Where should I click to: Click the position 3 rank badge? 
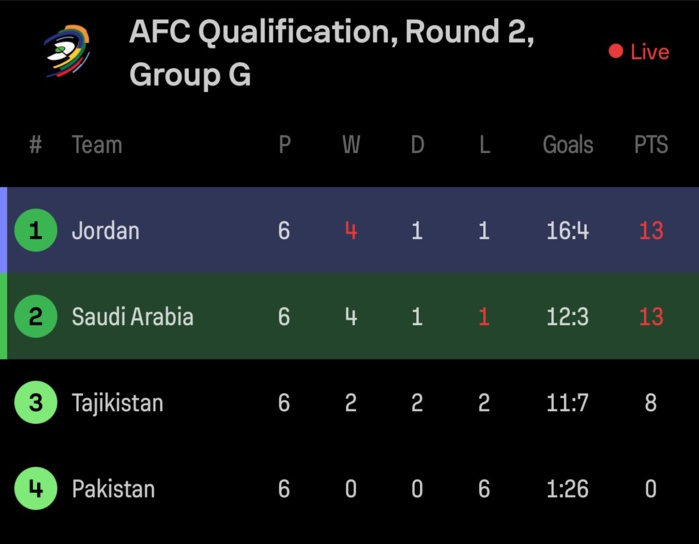pyautogui.click(x=35, y=403)
